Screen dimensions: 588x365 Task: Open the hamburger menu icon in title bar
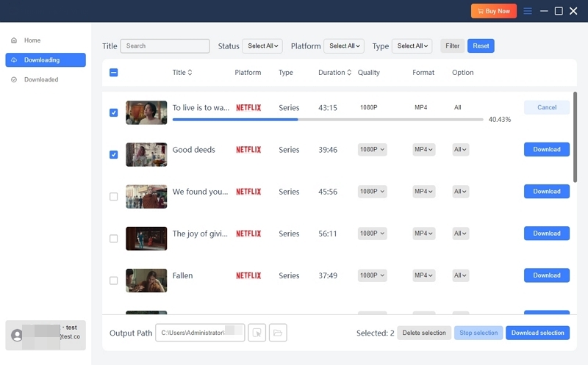pyautogui.click(x=528, y=11)
